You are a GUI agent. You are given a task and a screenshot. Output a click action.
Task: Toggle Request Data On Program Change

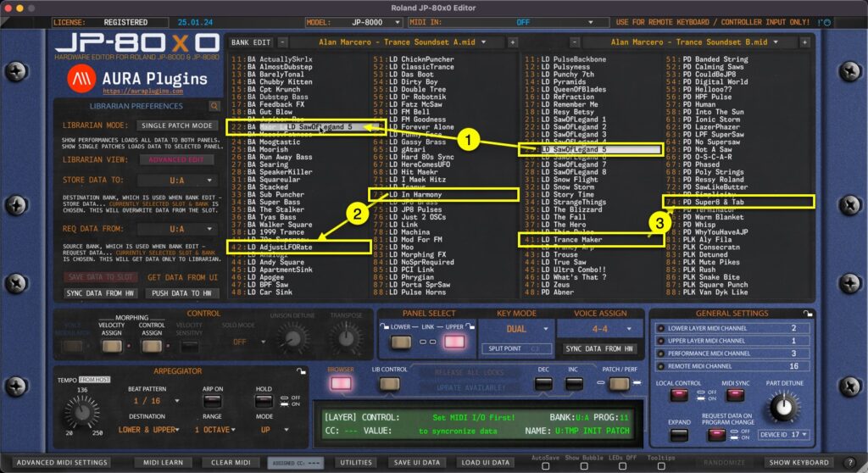[x=716, y=435]
